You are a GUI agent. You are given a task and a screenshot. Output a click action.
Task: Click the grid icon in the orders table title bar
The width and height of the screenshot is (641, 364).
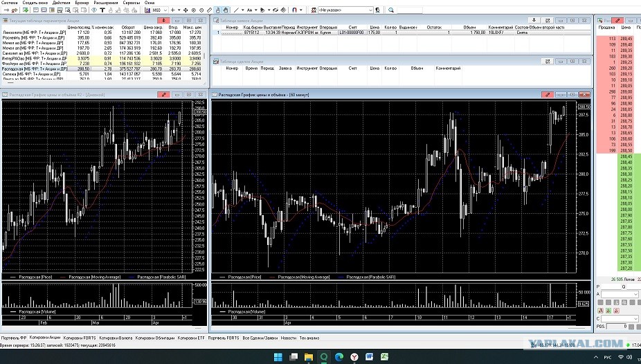tap(548, 21)
